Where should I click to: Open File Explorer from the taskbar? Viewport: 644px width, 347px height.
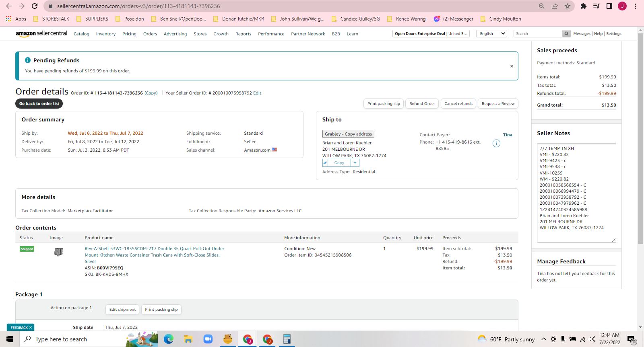click(x=188, y=339)
